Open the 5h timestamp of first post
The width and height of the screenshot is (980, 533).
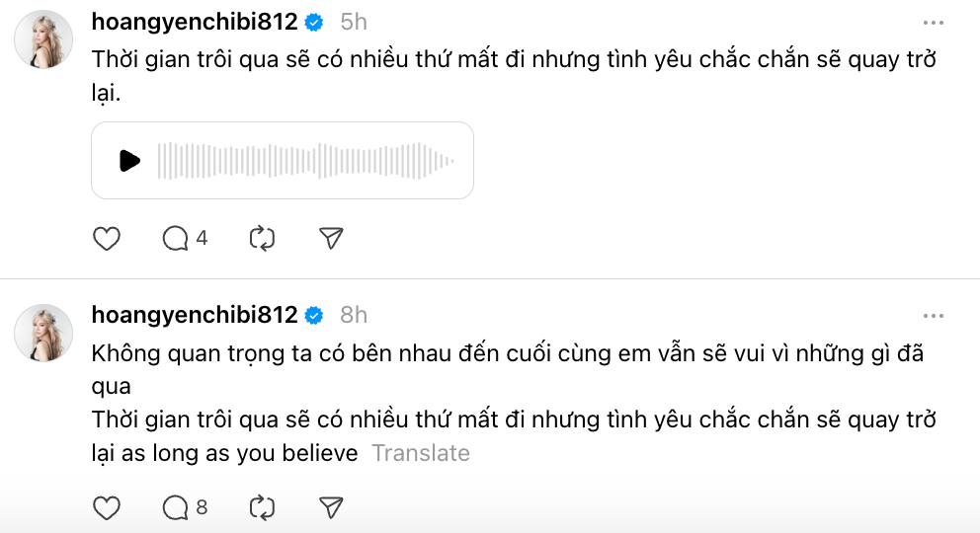click(354, 22)
